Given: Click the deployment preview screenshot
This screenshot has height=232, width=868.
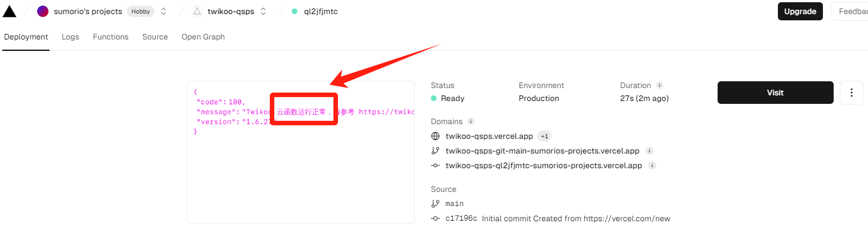Looking at the screenshot, I should (x=301, y=152).
